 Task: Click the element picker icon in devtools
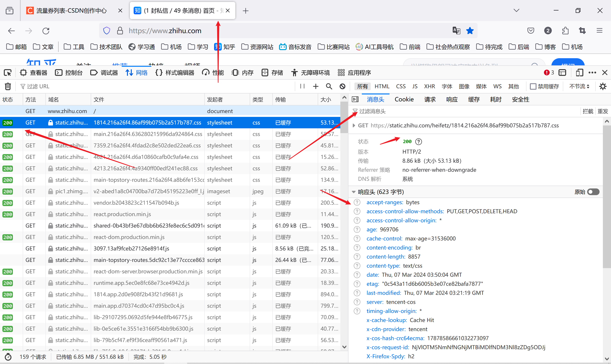coord(8,73)
